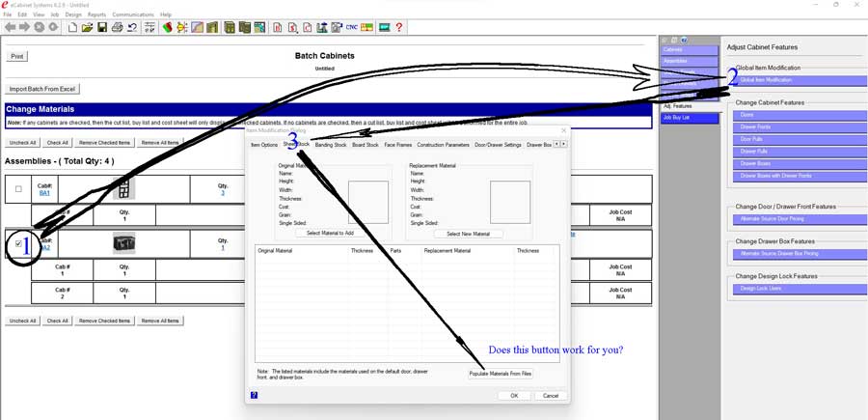
Task: Check the checkbox for assembly BA1
Action: coord(18,189)
